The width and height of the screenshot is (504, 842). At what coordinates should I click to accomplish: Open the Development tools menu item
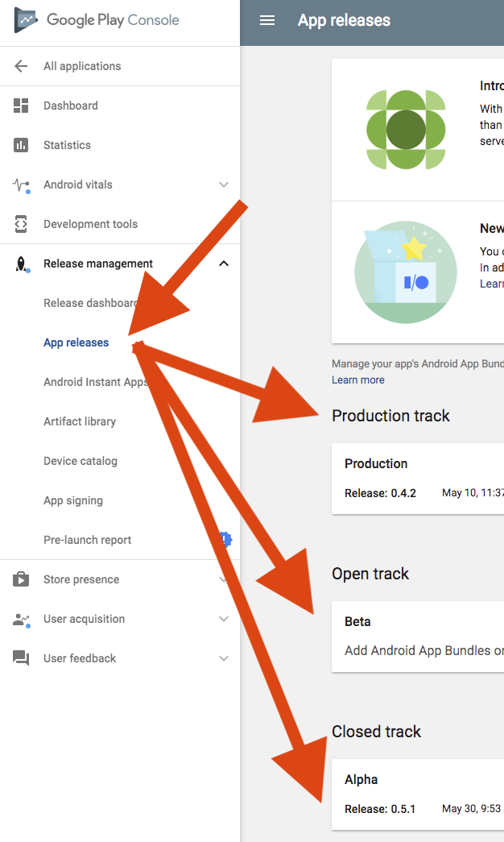pyautogui.click(x=91, y=224)
